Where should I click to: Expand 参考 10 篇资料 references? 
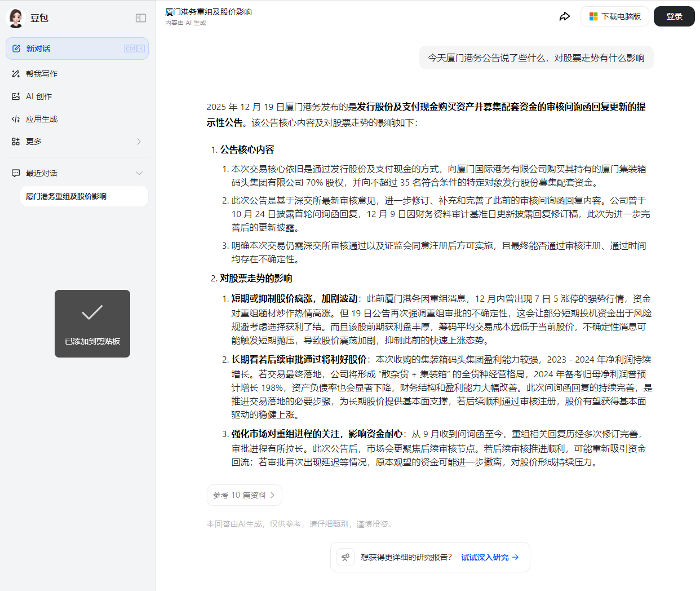(244, 495)
